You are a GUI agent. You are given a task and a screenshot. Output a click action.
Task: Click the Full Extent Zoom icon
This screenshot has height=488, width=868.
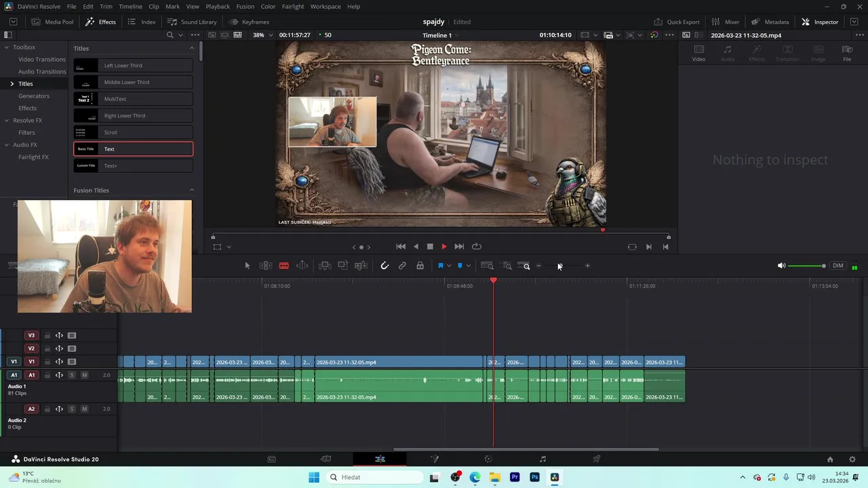click(487, 266)
